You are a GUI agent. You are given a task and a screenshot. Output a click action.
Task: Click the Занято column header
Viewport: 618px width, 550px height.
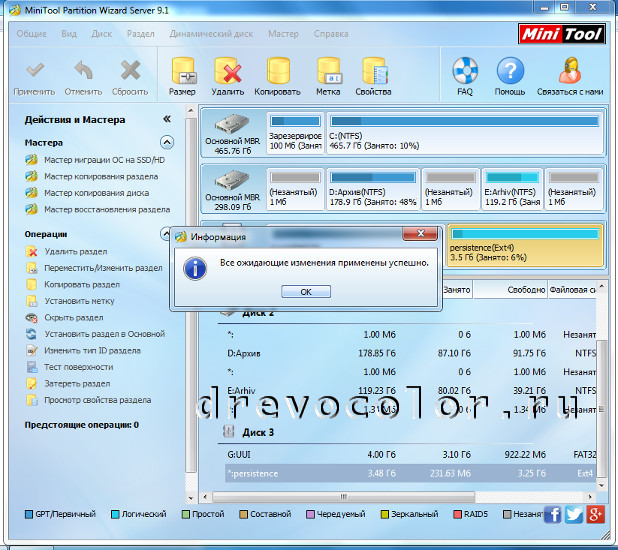pos(456,290)
